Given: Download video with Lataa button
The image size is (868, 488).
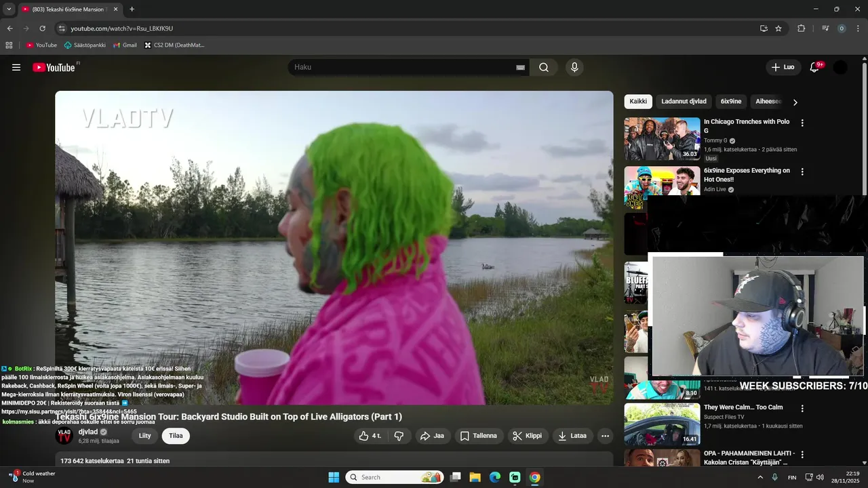Looking at the screenshot, I should tap(572, 436).
